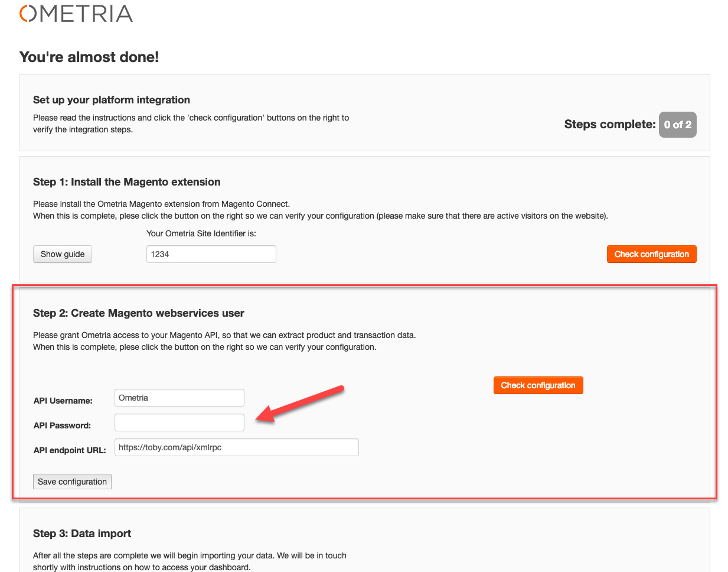
Task: Click the 'API Username:' label
Action: 63,401
